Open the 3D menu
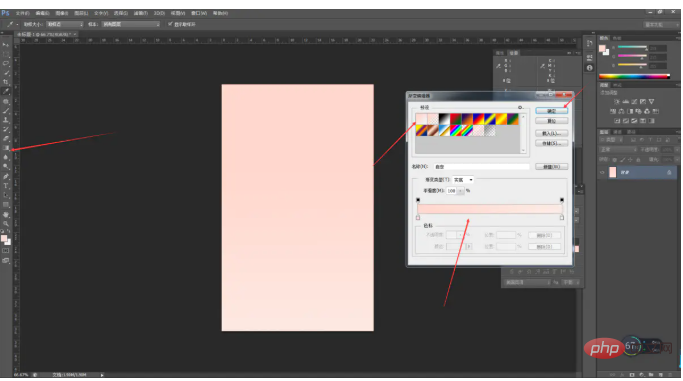The height and width of the screenshot is (381, 683). 159,13
